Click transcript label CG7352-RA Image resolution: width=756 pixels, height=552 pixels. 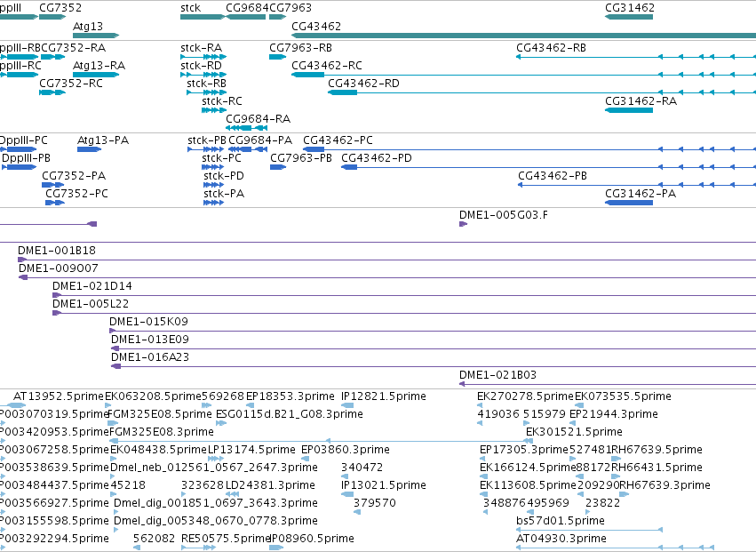[73, 48]
